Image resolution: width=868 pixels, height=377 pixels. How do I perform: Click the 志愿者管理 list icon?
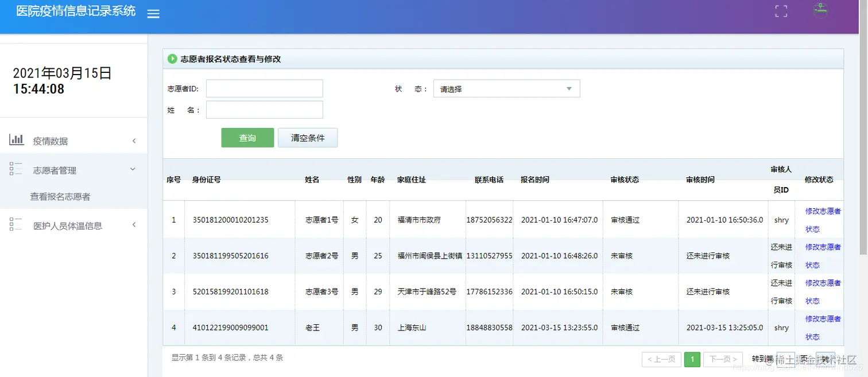pyautogui.click(x=16, y=168)
